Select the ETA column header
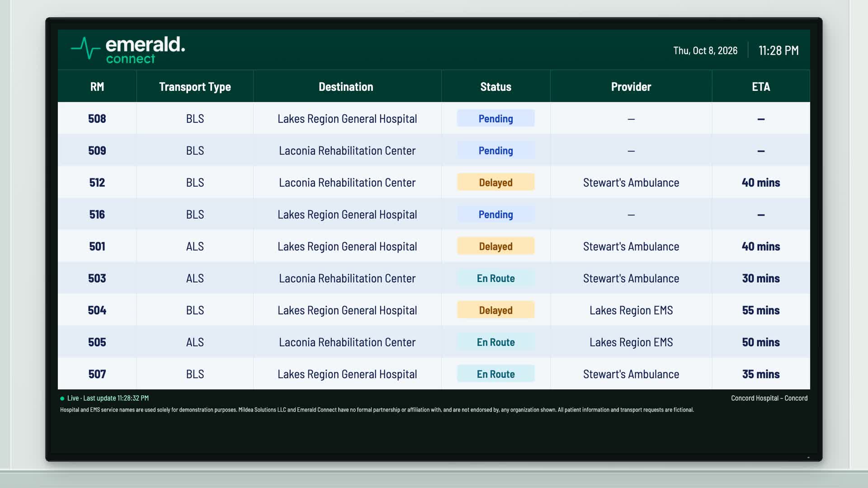This screenshot has height=488, width=868. click(761, 87)
